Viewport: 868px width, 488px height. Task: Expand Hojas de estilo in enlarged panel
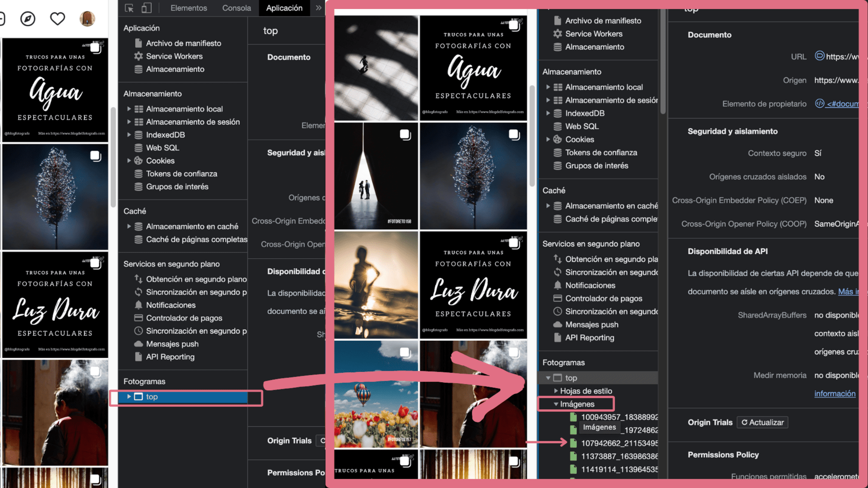click(x=556, y=391)
